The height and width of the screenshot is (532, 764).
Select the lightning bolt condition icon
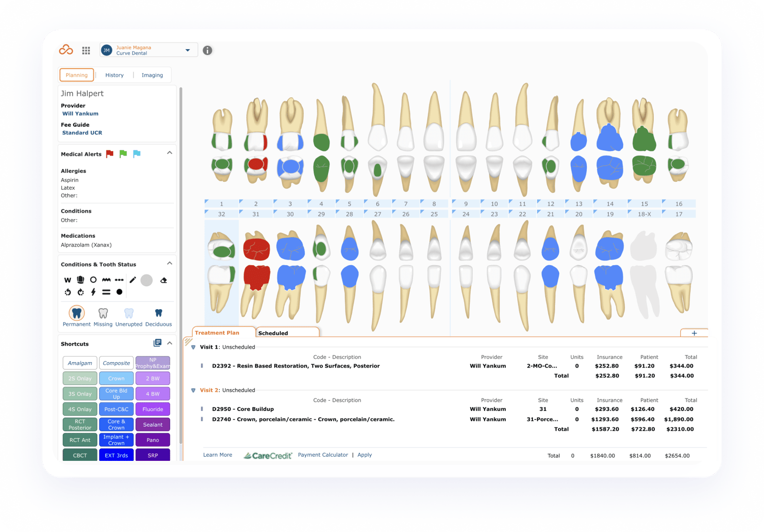tap(93, 292)
